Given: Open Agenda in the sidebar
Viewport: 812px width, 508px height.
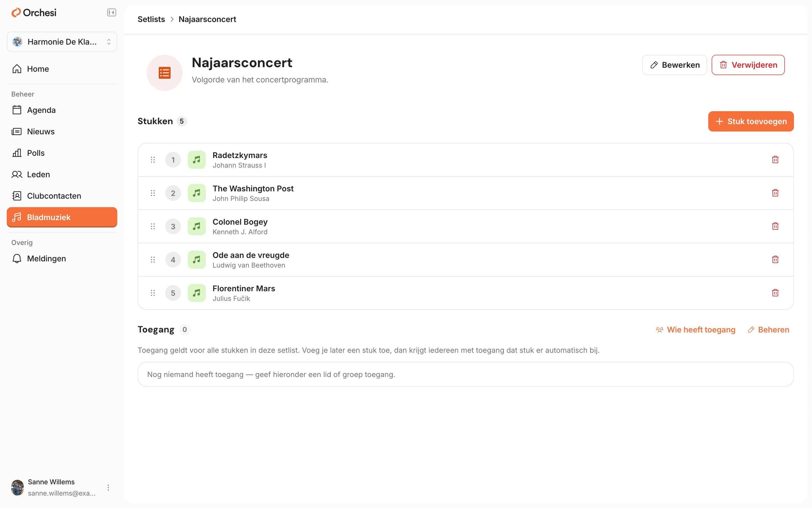Looking at the screenshot, I should [62, 110].
